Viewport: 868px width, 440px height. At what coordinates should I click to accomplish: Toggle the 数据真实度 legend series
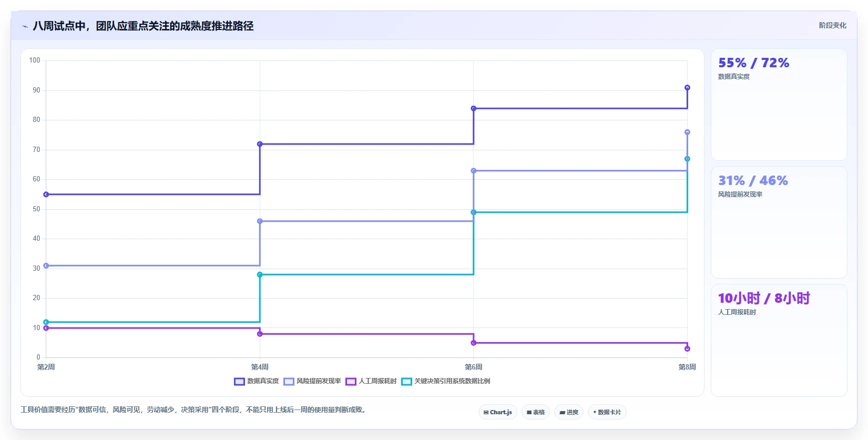[x=257, y=381]
